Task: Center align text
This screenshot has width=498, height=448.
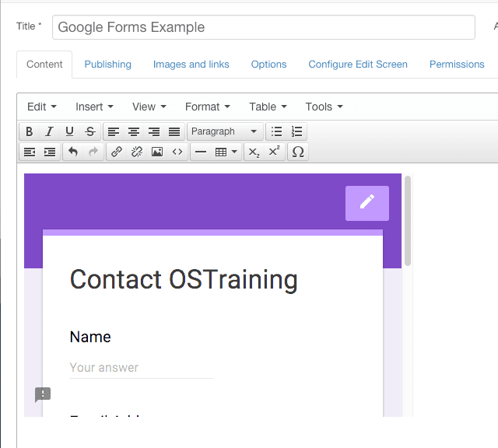Action: click(x=134, y=131)
